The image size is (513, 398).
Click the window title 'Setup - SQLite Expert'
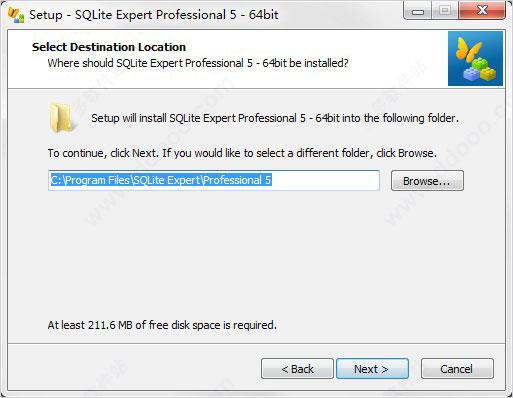(x=154, y=15)
